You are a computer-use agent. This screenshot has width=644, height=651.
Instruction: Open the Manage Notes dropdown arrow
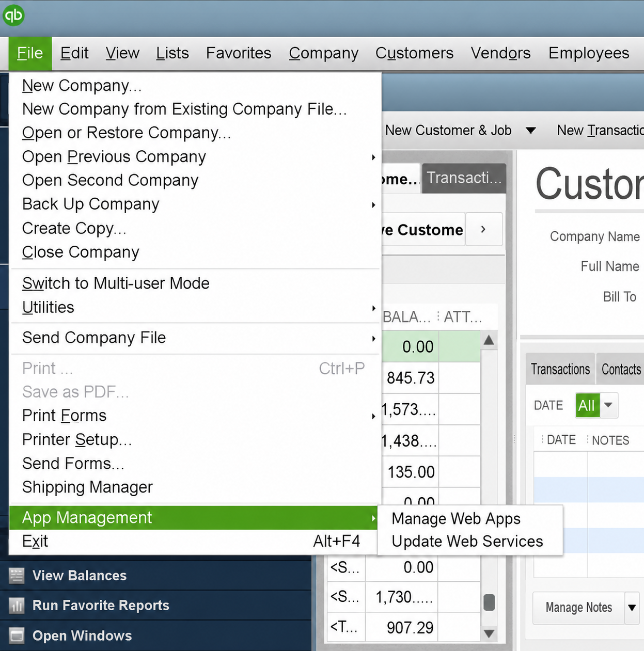pyautogui.click(x=632, y=608)
